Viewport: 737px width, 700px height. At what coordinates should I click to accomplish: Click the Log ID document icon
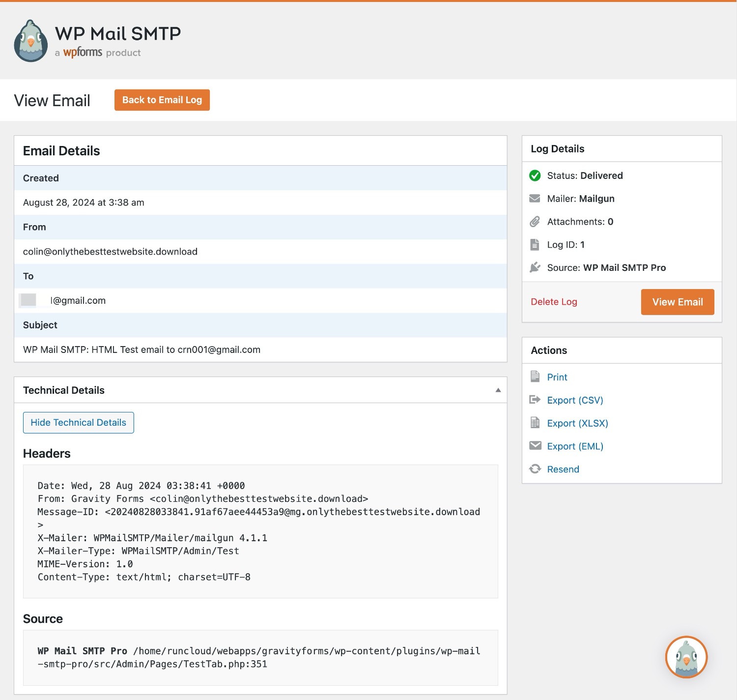[x=535, y=245]
